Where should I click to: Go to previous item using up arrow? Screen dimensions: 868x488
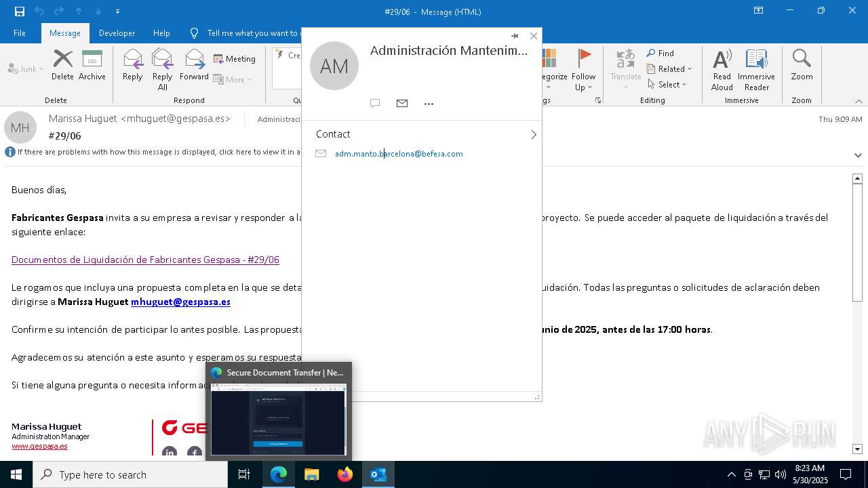[79, 12]
